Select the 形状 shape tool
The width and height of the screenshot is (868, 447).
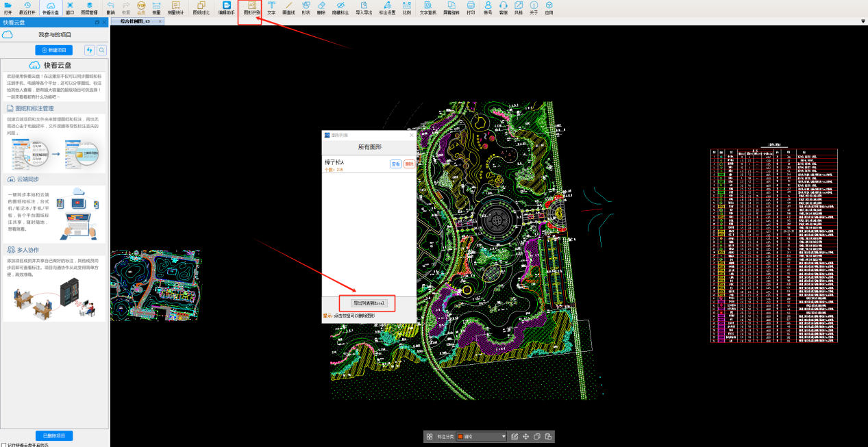tap(306, 8)
